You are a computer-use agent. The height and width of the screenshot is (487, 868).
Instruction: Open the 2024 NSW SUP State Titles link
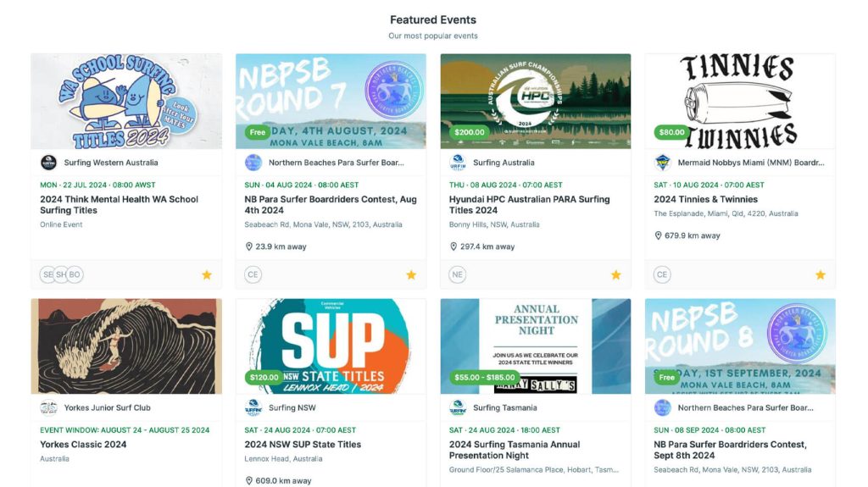303,445
